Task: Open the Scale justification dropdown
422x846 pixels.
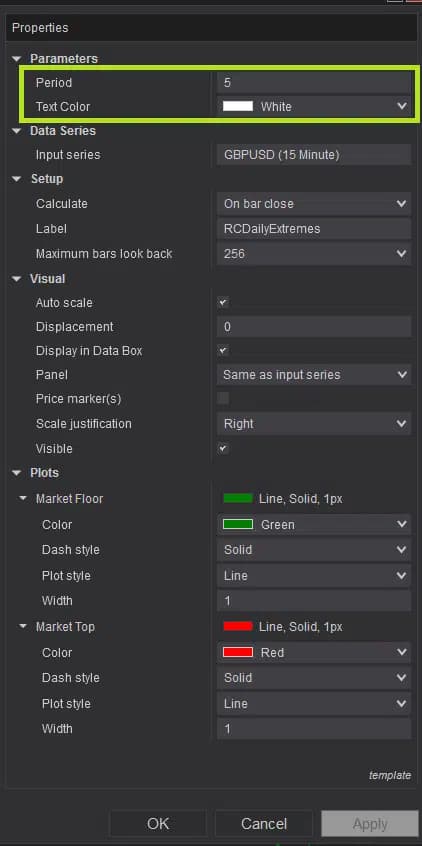Action: pyautogui.click(x=314, y=424)
